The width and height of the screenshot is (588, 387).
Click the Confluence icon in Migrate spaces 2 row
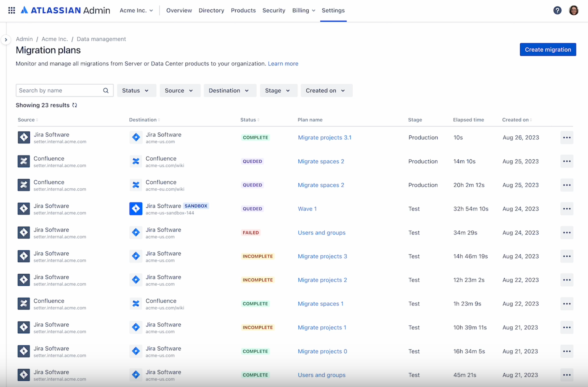point(24,161)
